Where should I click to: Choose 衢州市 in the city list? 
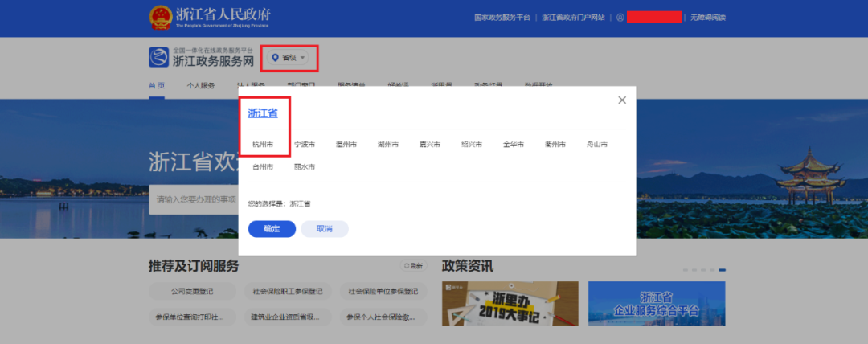click(x=555, y=145)
